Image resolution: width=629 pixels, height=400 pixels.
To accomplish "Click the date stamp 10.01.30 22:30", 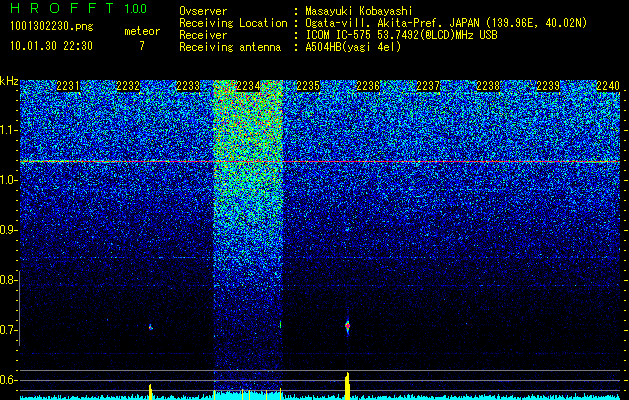I will [51, 46].
